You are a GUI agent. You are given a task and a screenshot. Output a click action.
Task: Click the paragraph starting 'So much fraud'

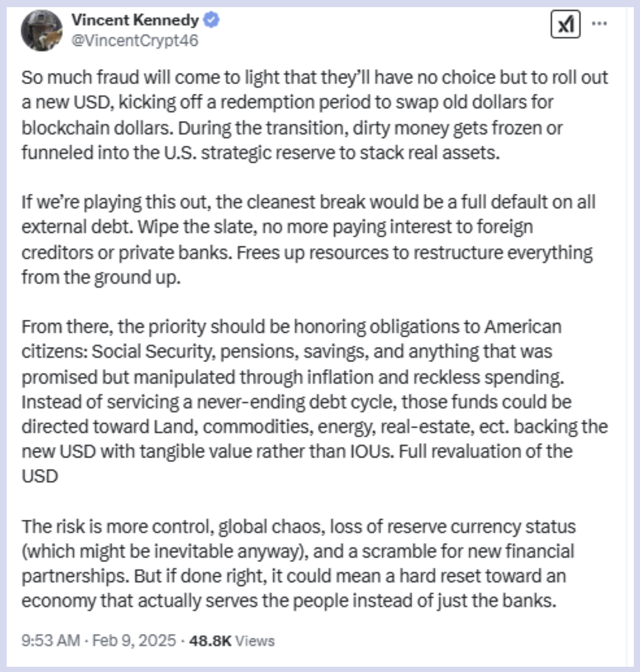(314, 115)
